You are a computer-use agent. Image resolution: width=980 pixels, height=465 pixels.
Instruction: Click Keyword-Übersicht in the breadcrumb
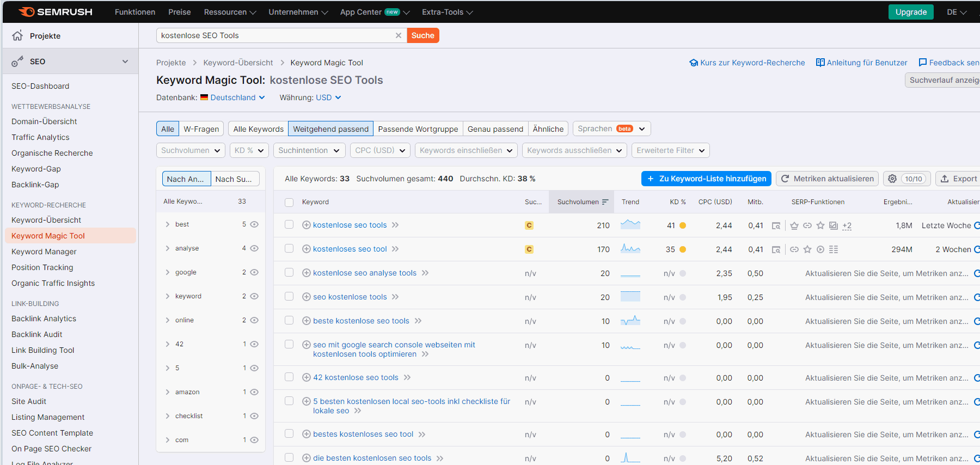tap(238, 63)
